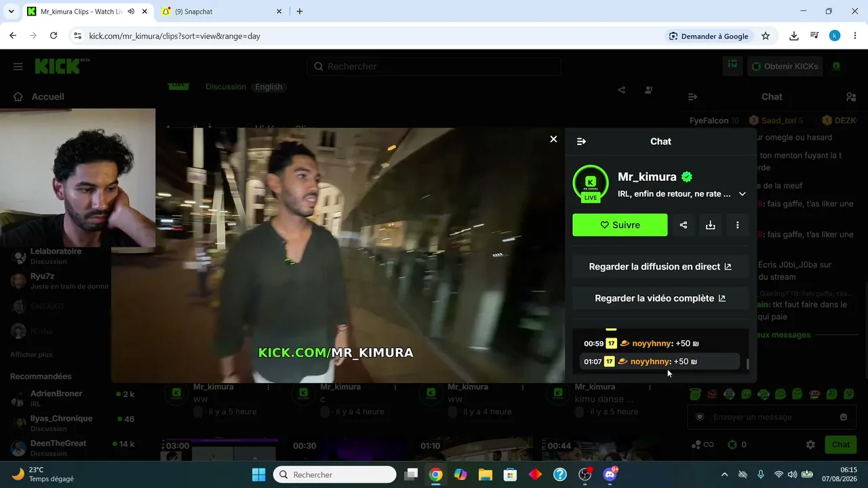
Task: Open the Discussion category link
Action: (226, 87)
